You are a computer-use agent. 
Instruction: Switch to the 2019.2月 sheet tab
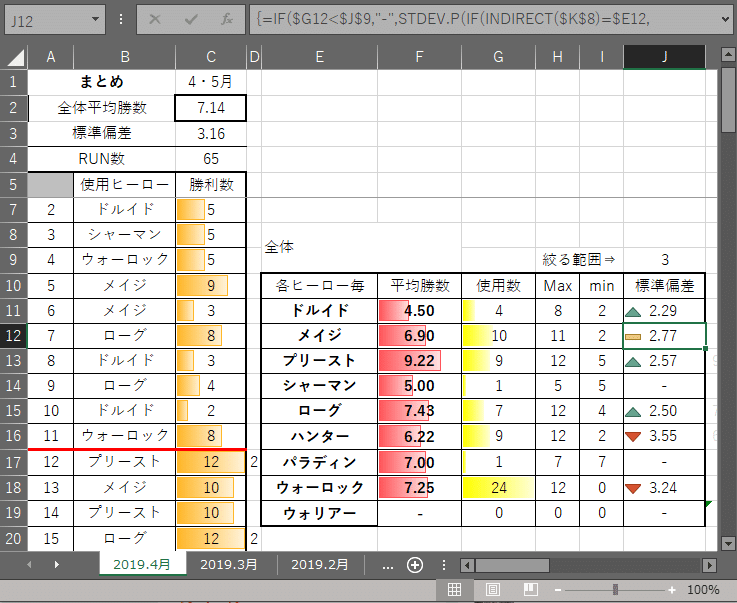pos(320,564)
